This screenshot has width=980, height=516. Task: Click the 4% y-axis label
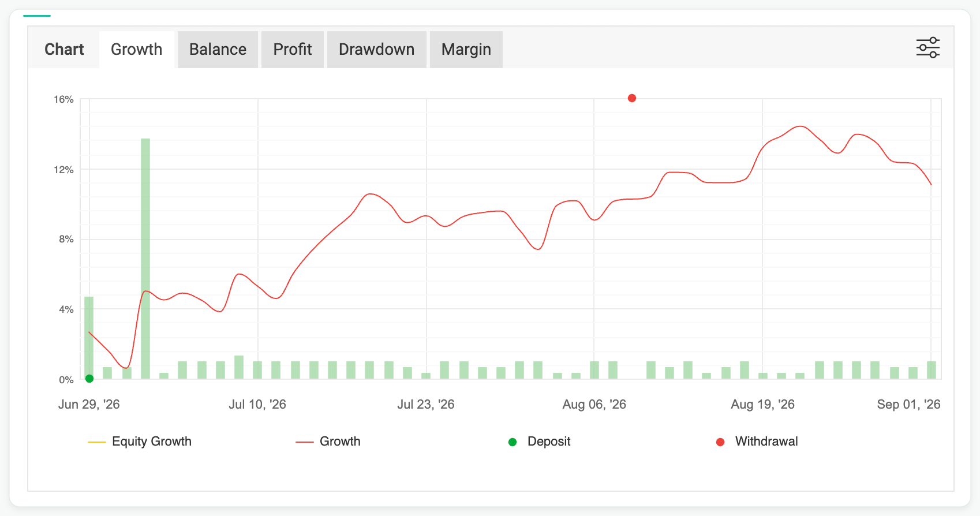click(66, 309)
